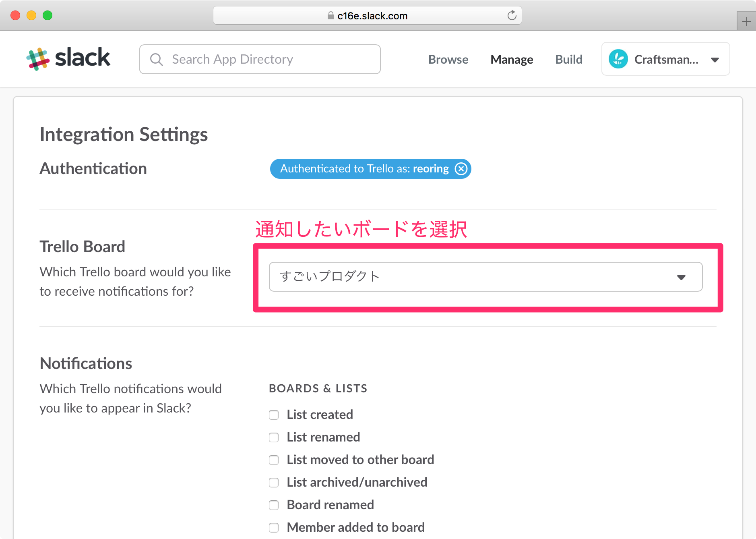Enable the List renamed notification

tap(274, 437)
